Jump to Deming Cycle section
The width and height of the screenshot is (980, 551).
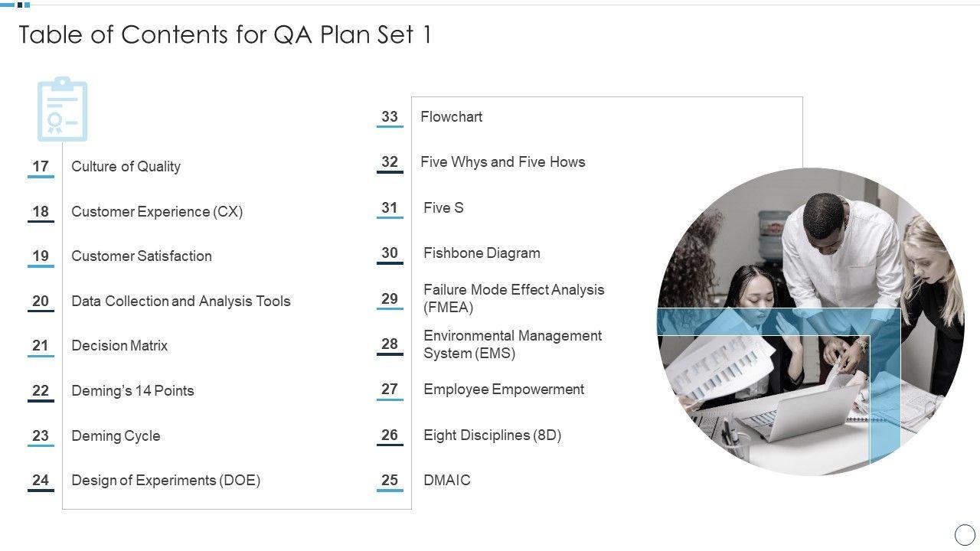coord(116,436)
